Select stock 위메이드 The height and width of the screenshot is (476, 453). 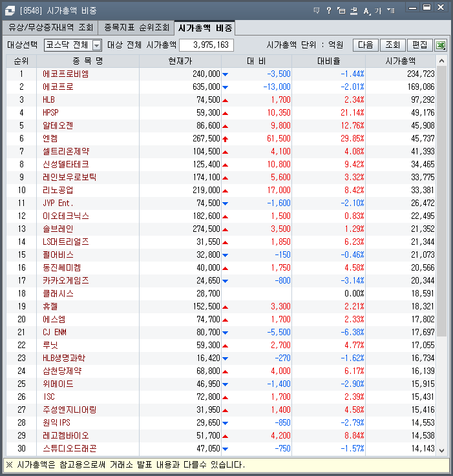(x=58, y=384)
